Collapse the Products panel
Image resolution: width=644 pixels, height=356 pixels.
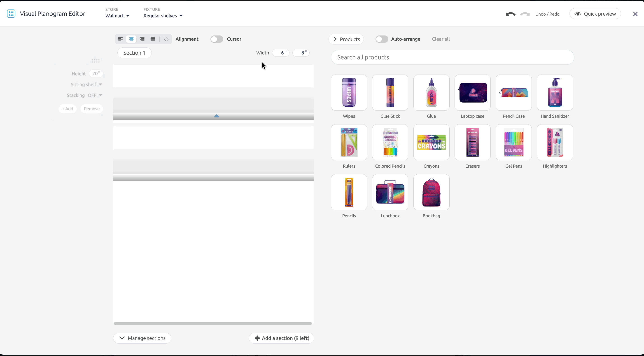346,39
